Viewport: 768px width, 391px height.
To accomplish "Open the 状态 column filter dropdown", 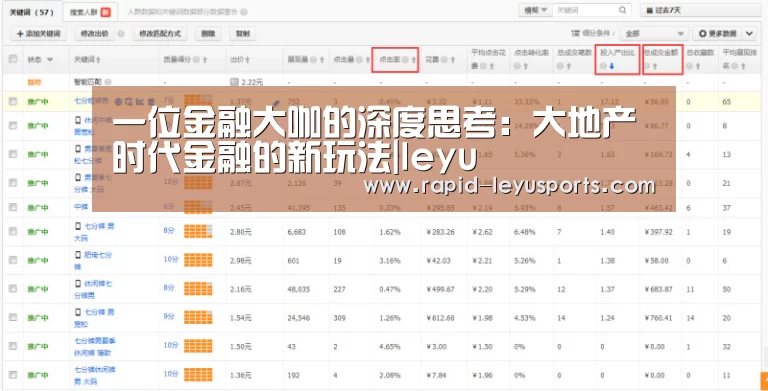I will pos(49,60).
